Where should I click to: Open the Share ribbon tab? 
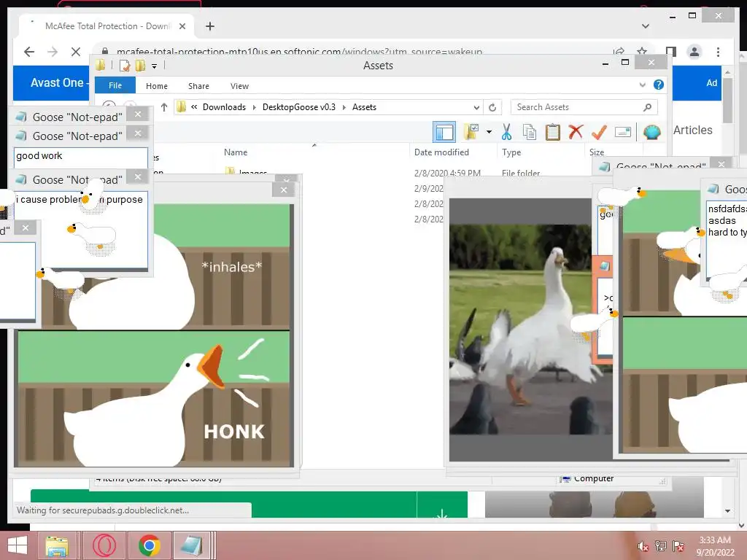(x=198, y=86)
